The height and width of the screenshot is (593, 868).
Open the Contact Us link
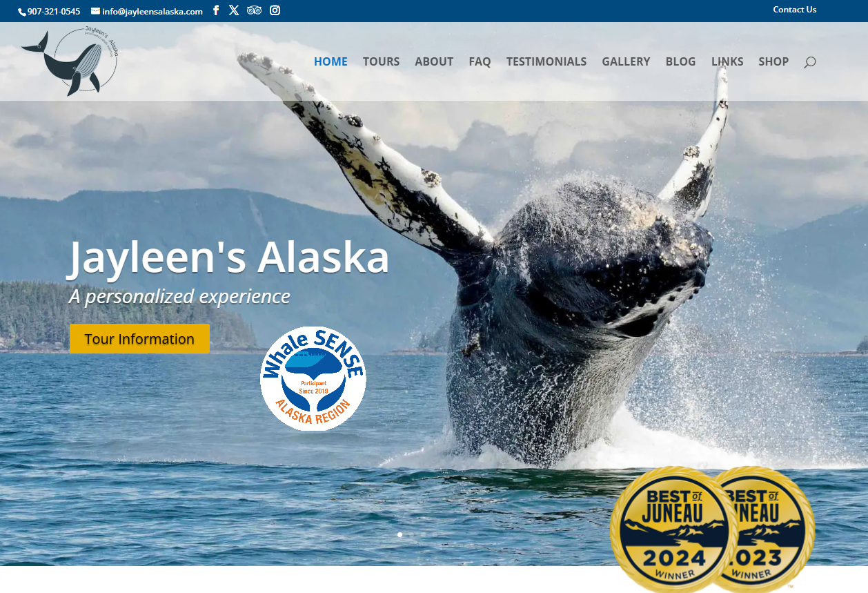[794, 10]
